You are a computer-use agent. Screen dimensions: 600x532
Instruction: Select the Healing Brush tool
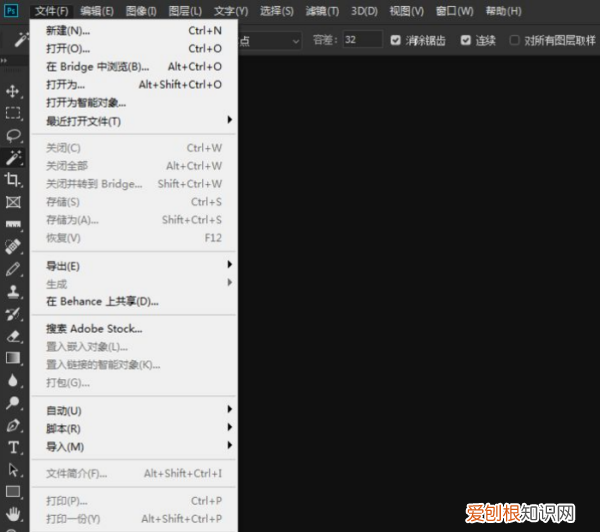[x=13, y=246]
